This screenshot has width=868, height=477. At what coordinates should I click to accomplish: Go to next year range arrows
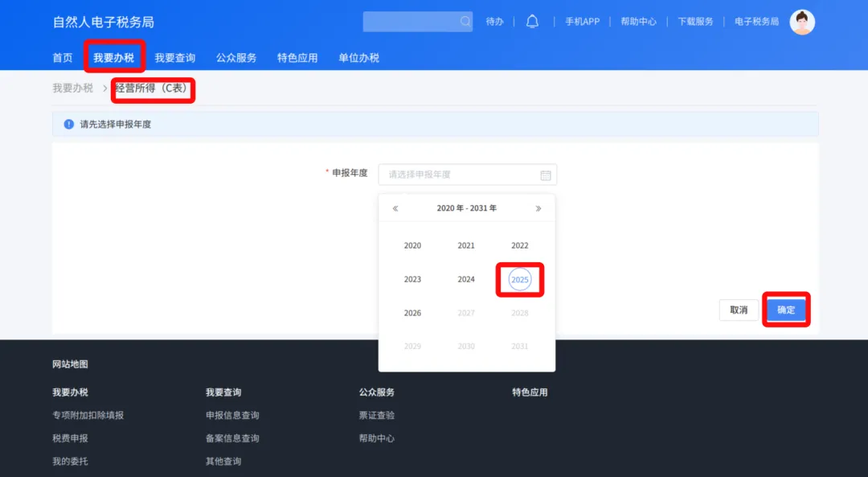pyautogui.click(x=538, y=208)
